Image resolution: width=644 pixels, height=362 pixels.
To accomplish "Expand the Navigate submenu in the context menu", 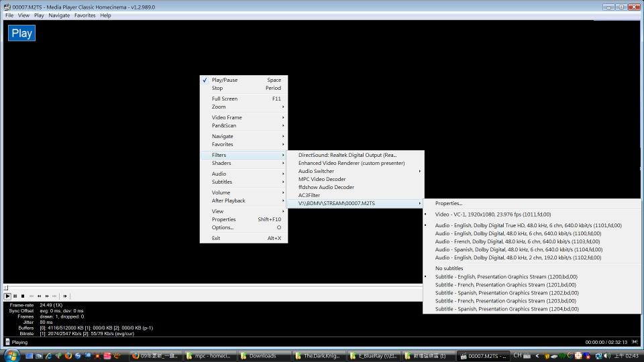I will [x=244, y=136].
